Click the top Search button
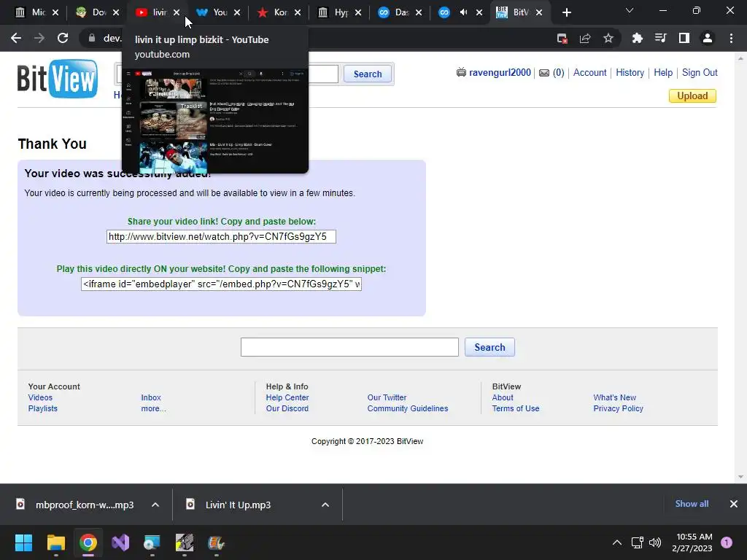This screenshot has height=560, width=747. click(x=368, y=74)
